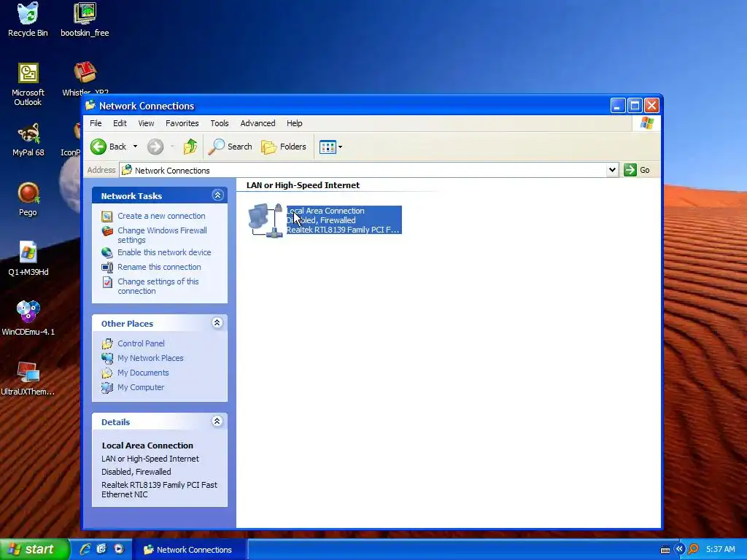Viewport: 747px width, 560px height.
Task: Open the Advanced menu
Action: point(258,123)
